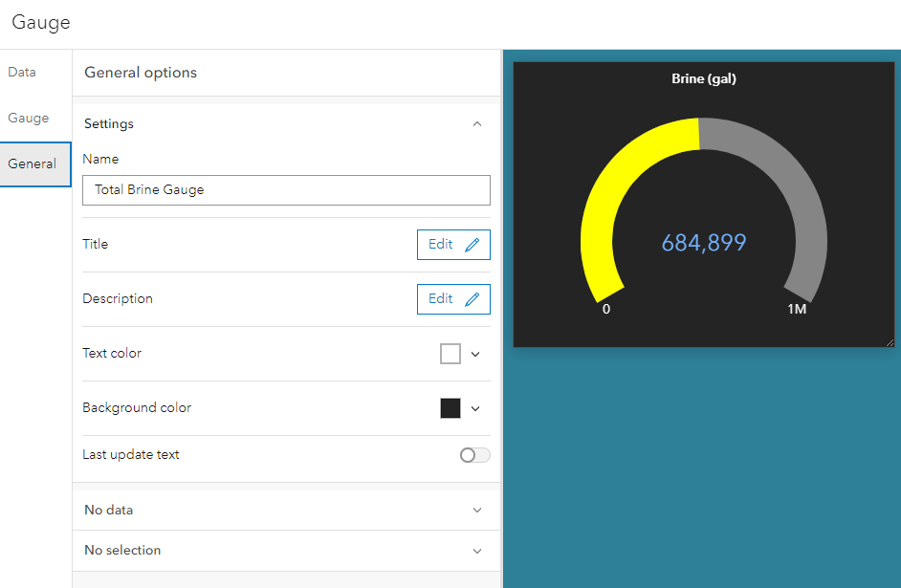The image size is (901, 588).
Task: Click the pencil icon to edit the Description
Action: coord(472,299)
